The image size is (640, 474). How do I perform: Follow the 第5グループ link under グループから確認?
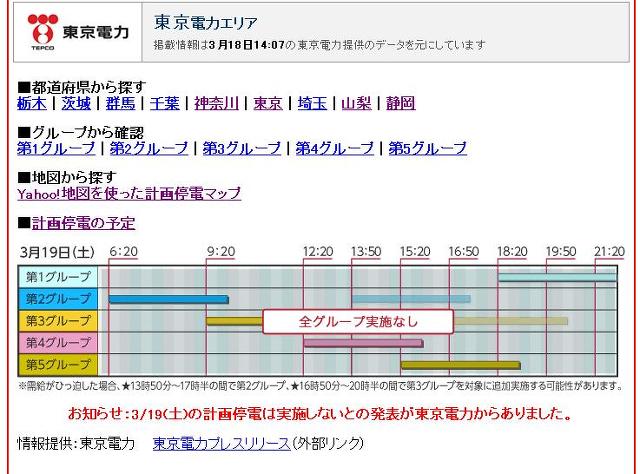point(427,148)
